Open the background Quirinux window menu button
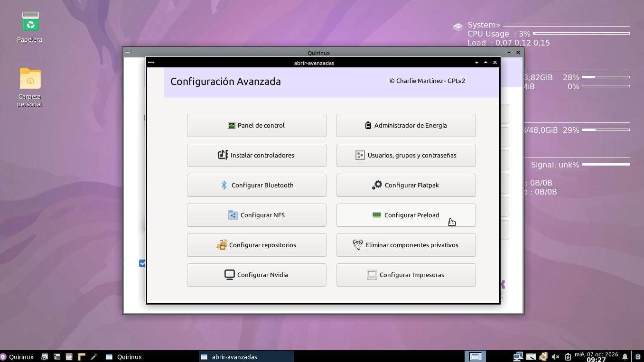 pos(128,53)
